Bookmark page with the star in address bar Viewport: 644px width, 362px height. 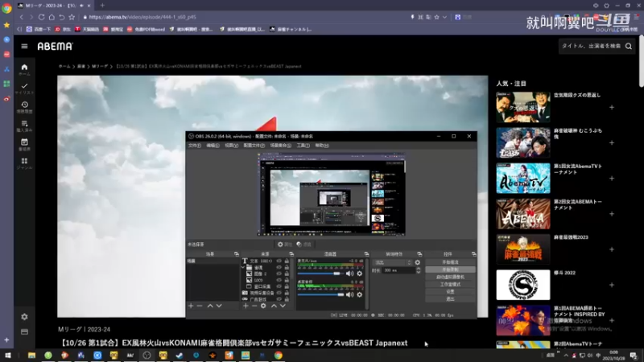436,17
